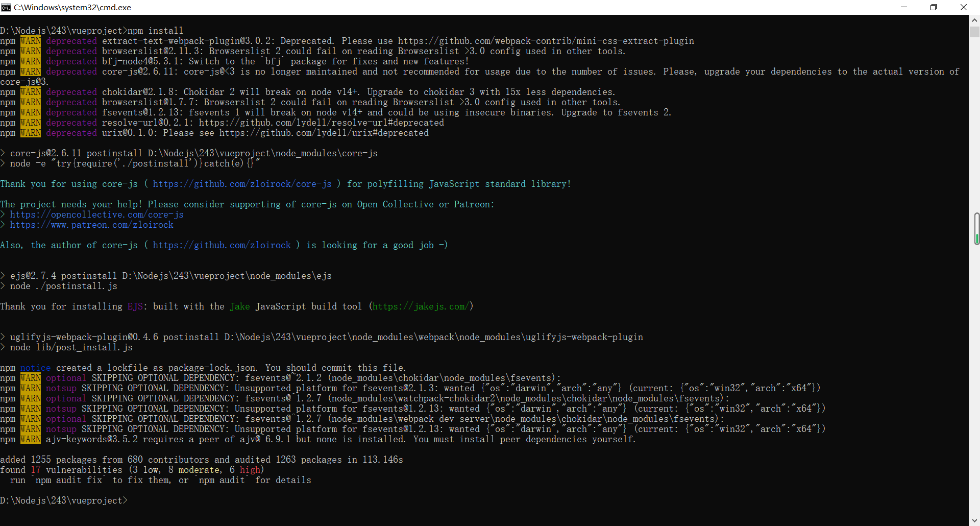Click 'for polyfilling JavaScript standard library!' text
980x526 pixels.
459,184
